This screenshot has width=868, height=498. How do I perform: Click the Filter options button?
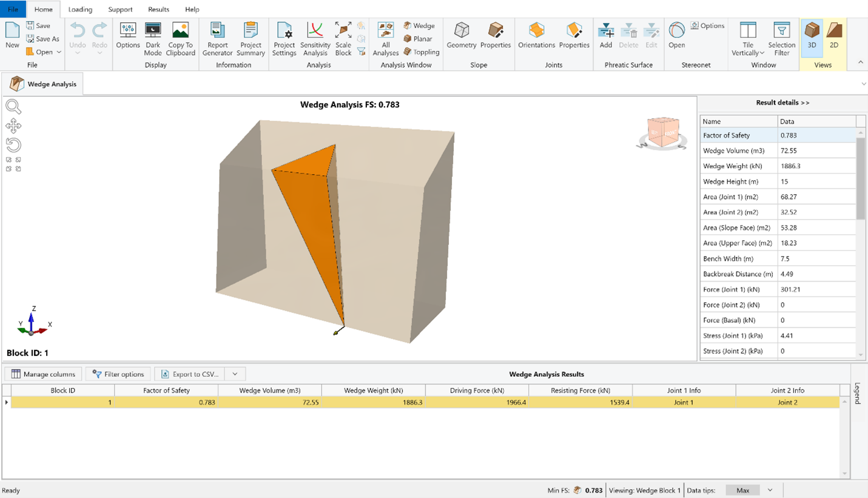tap(118, 374)
